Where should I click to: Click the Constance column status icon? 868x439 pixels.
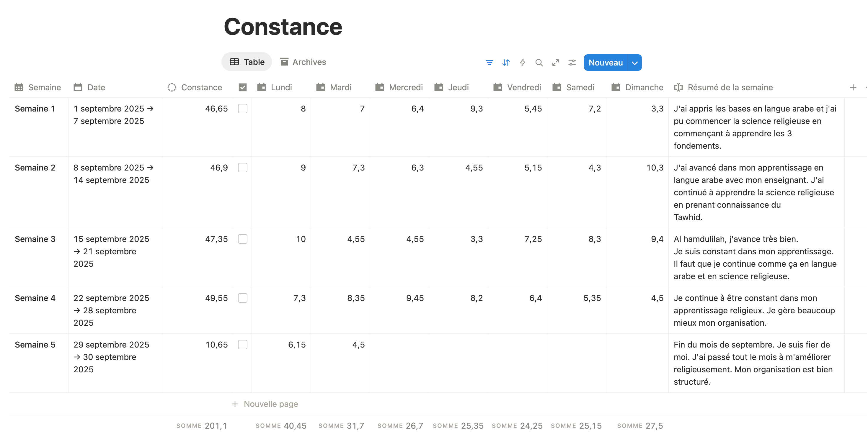(172, 88)
